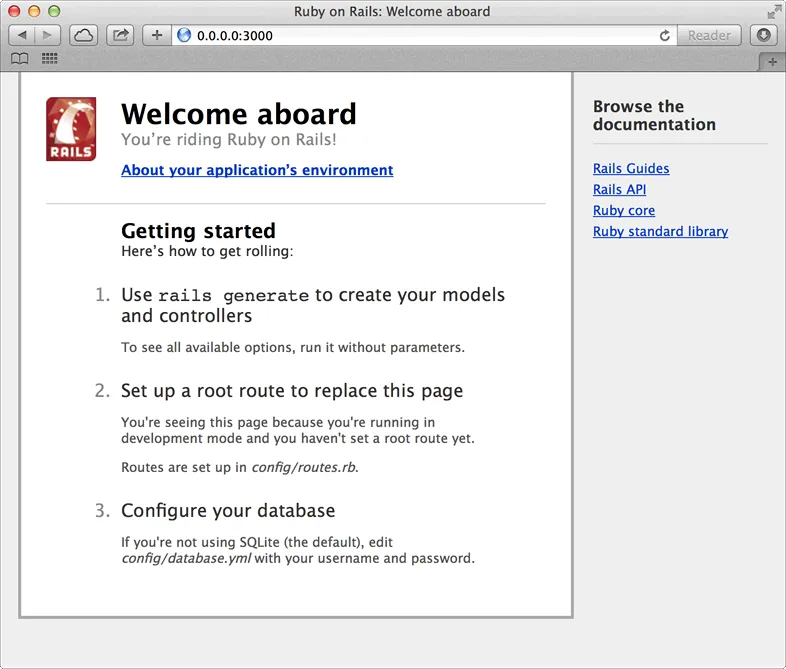This screenshot has width=786, height=669.
Task: Click the config/database.yml text
Action: click(x=186, y=558)
